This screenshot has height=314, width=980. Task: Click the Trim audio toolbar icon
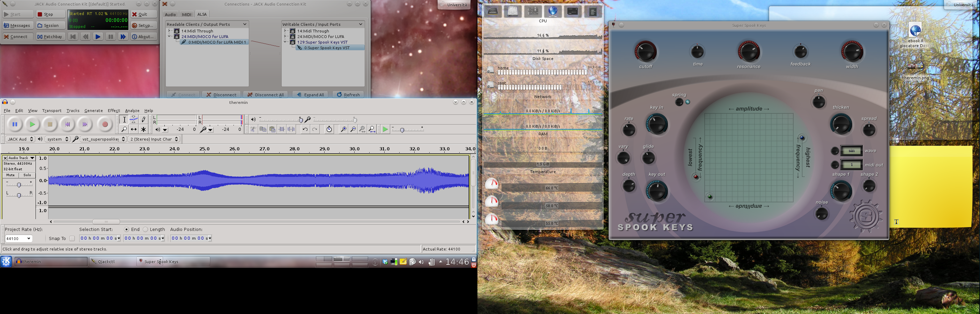[x=282, y=130]
